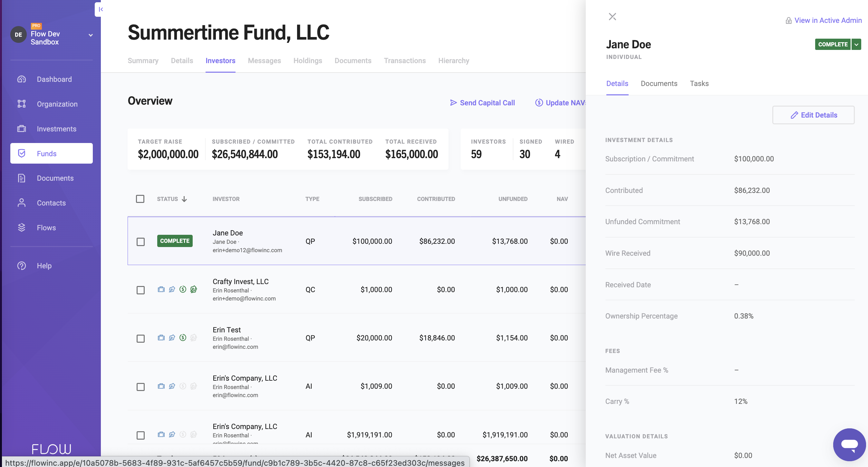Toggle checkbox for Crafty Invest LLC row

pos(140,290)
